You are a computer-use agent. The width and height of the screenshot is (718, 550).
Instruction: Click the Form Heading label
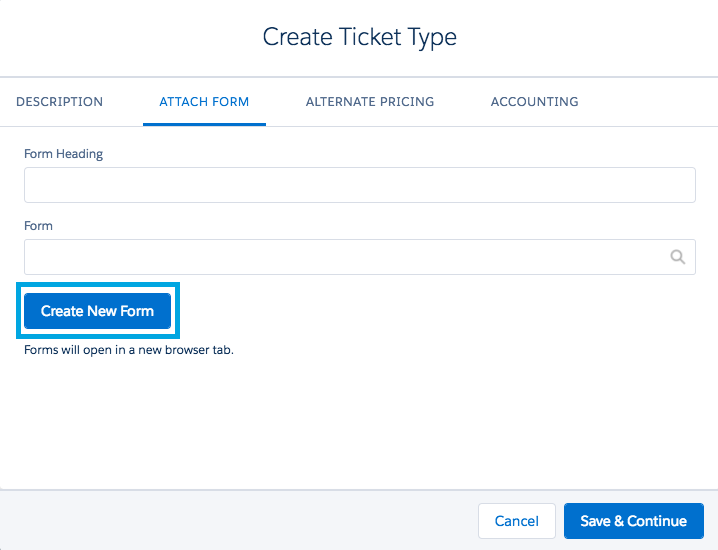[63, 154]
